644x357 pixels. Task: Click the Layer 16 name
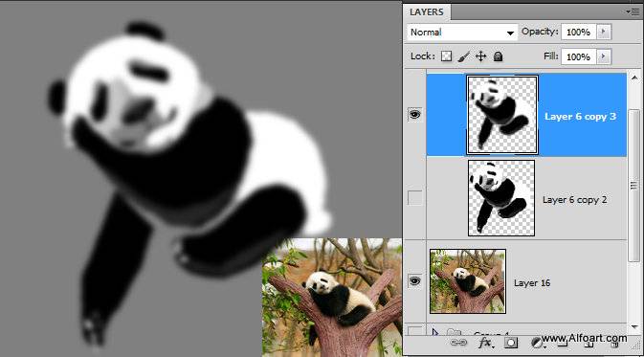pyautogui.click(x=532, y=283)
